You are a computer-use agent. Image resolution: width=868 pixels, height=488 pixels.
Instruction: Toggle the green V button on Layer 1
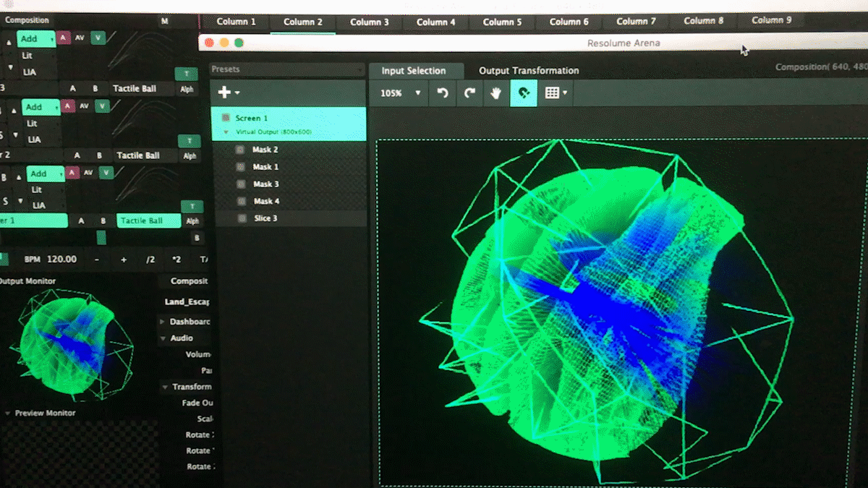click(x=106, y=172)
